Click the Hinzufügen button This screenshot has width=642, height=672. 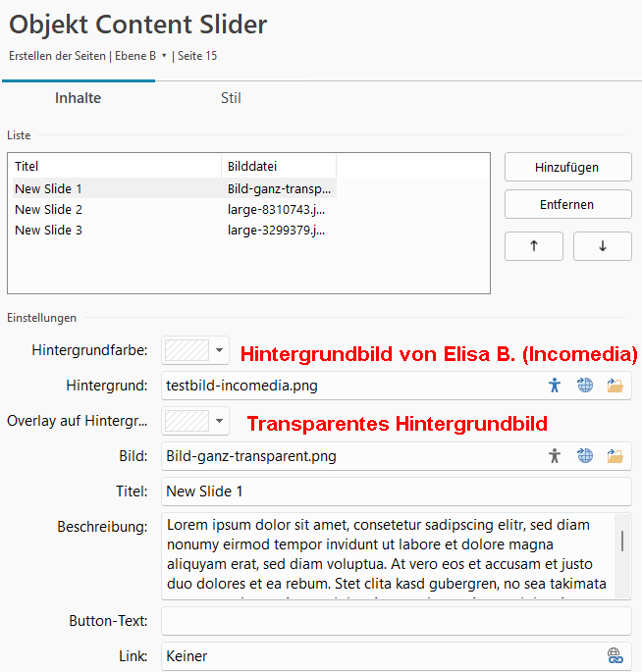[567, 168]
